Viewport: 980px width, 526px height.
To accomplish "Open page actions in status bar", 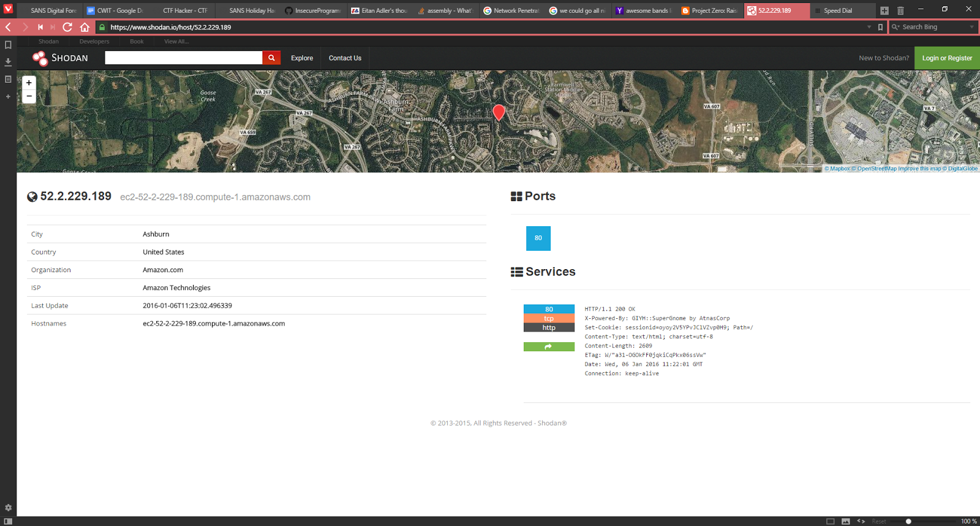I will (861, 521).
